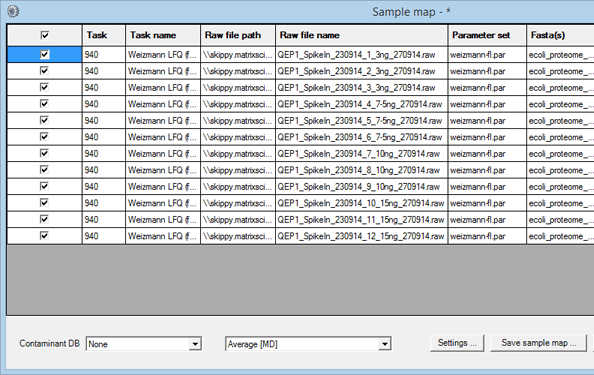This screenshot has height=375, width=594.
Task: Select the cell QEP1_SpikeIn_230914_8_10ng_270914.raw
Action: pyautogui.click(x=361, y=170)
